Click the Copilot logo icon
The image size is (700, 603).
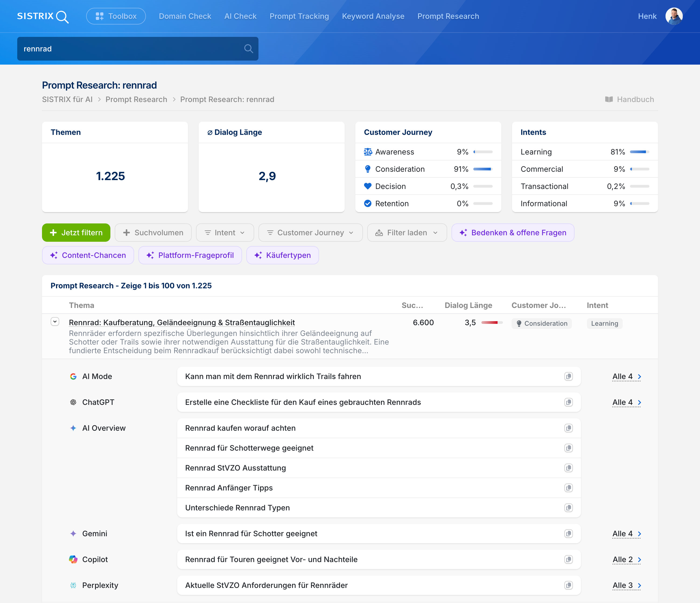pyautogui.click(x=73, y=559)
